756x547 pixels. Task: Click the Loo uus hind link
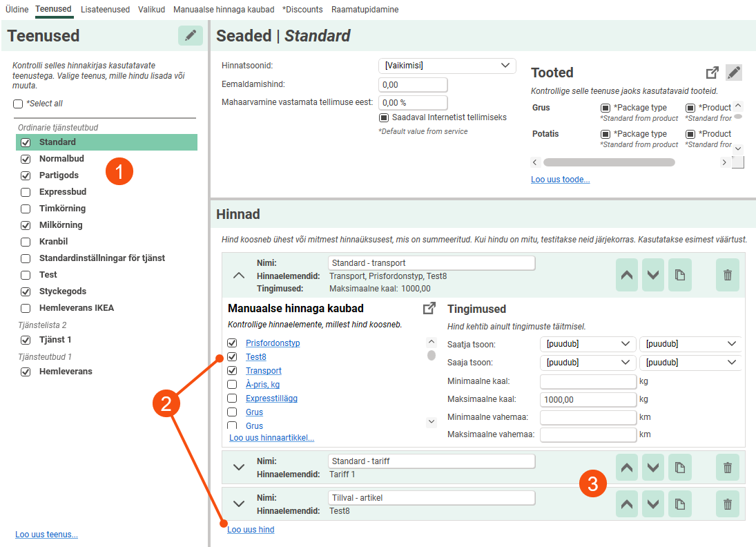click(x=251, y=530)
